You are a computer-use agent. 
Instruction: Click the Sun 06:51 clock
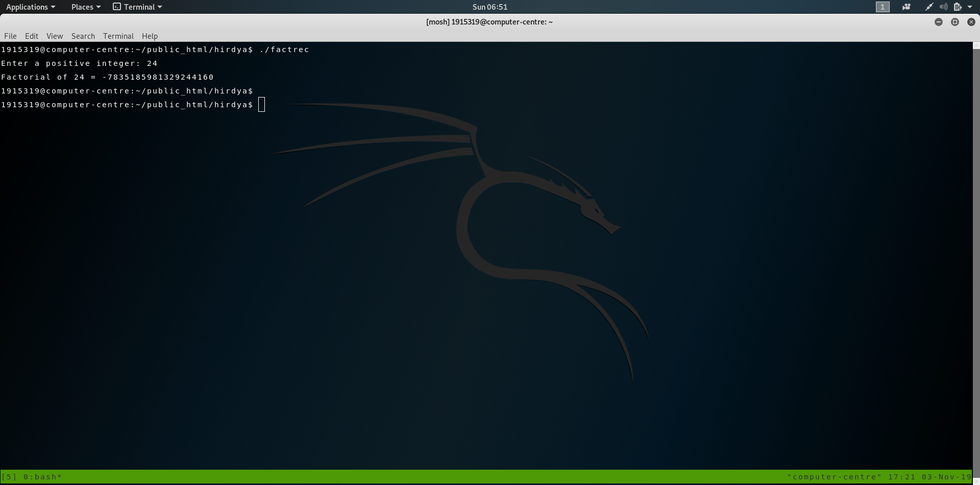(490, 7)
